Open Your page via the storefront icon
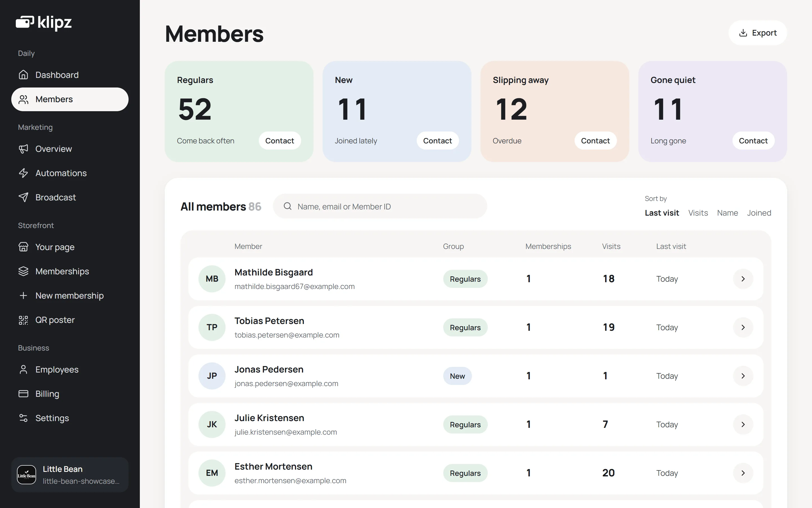The height and width of the screenshot is (508, 812). [x=23, y=247]
